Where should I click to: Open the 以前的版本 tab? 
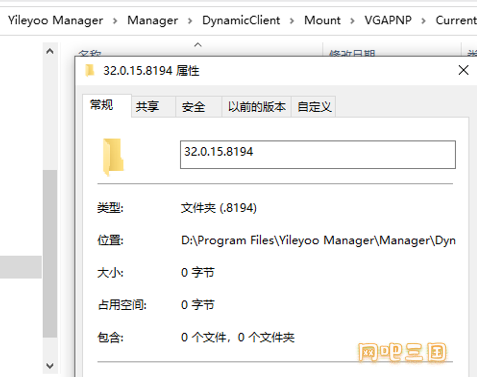(x=257, y=107)
